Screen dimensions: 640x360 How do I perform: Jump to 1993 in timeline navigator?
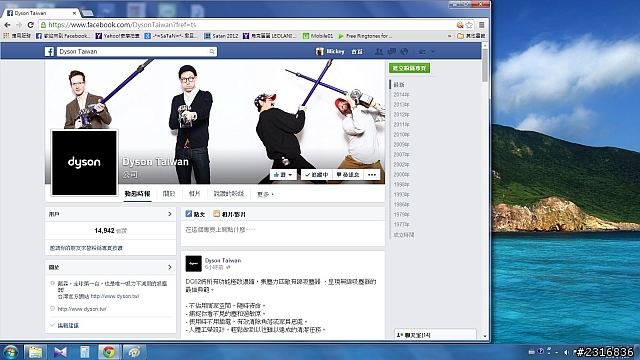401,195
